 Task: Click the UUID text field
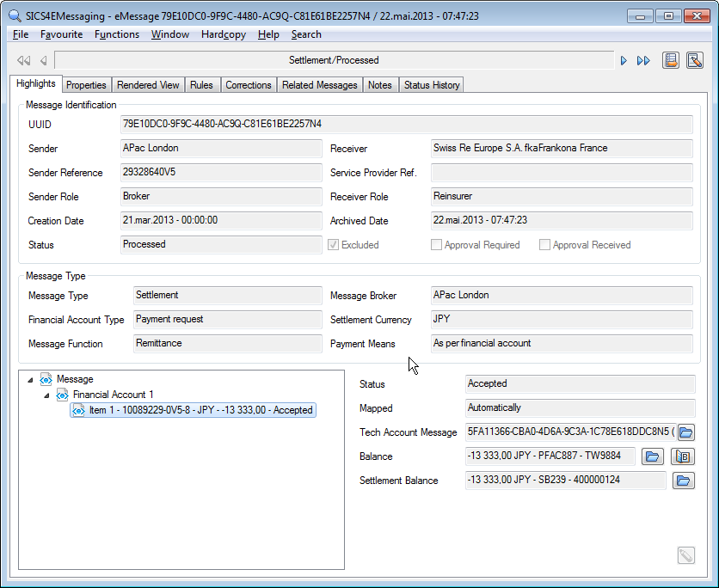[x=406, y=125]
